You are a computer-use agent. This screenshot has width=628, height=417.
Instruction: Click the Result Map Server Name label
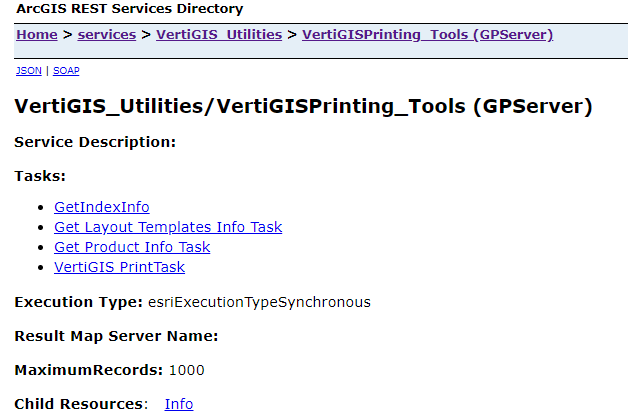tap(116, 336)
